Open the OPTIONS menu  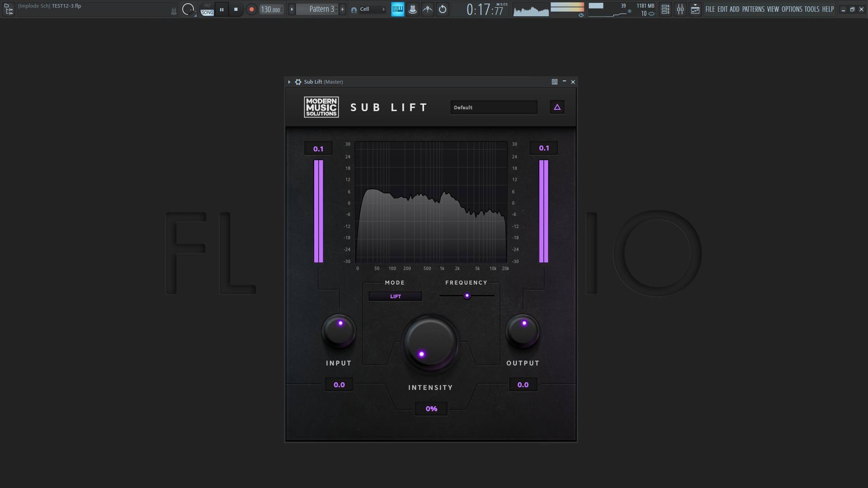[792, 9]
